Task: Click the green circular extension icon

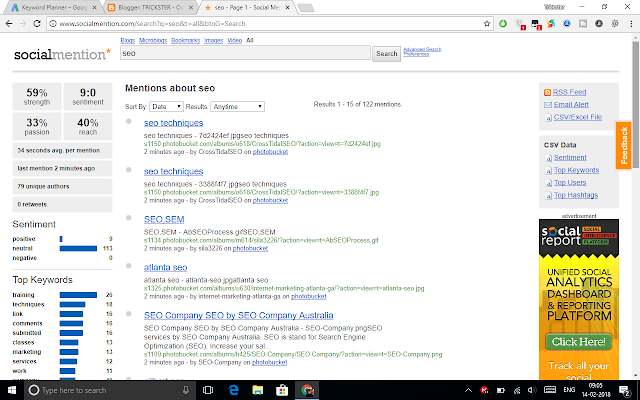Action: [503, 24]
